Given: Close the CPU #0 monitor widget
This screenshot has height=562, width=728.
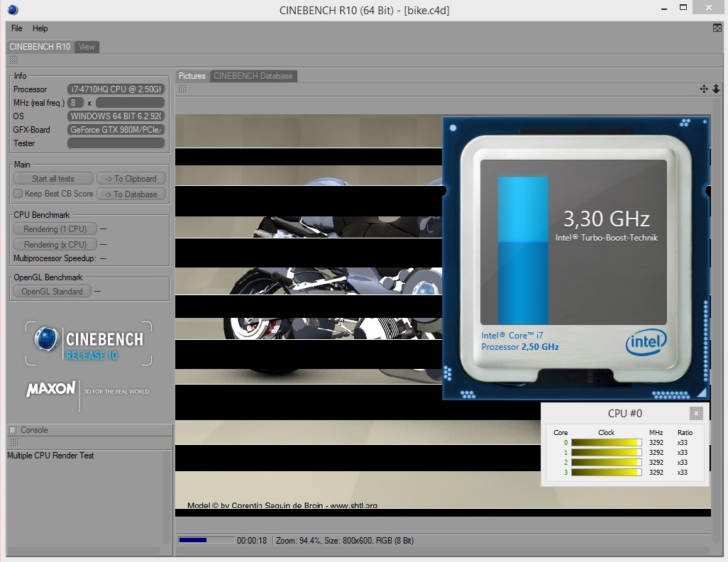Looking at the screenshot, I should point(696,413).
